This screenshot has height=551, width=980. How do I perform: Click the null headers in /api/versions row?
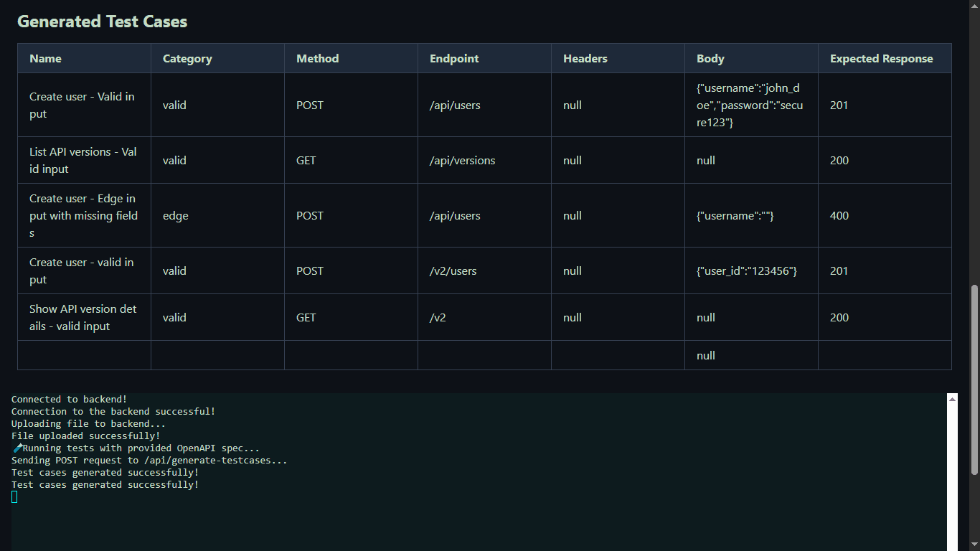[x=618, y=160]
